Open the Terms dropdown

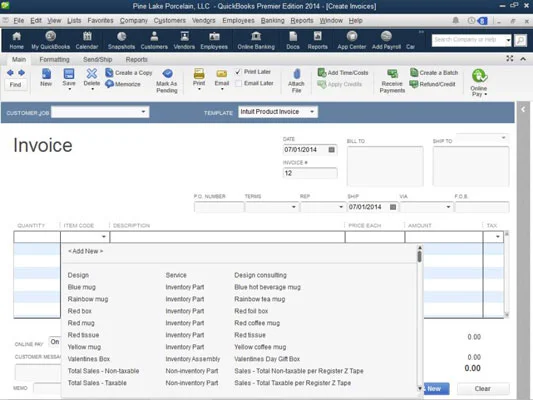[294, 207]
